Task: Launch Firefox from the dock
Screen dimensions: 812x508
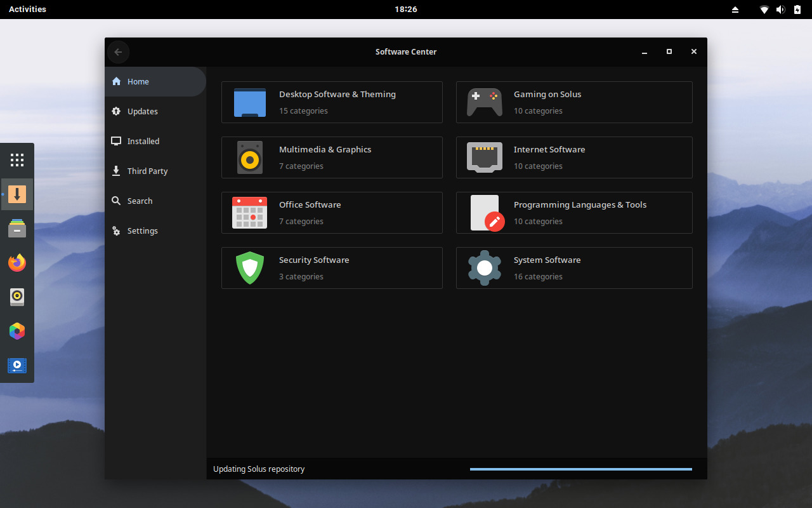Action: click(x=17, y=262)
